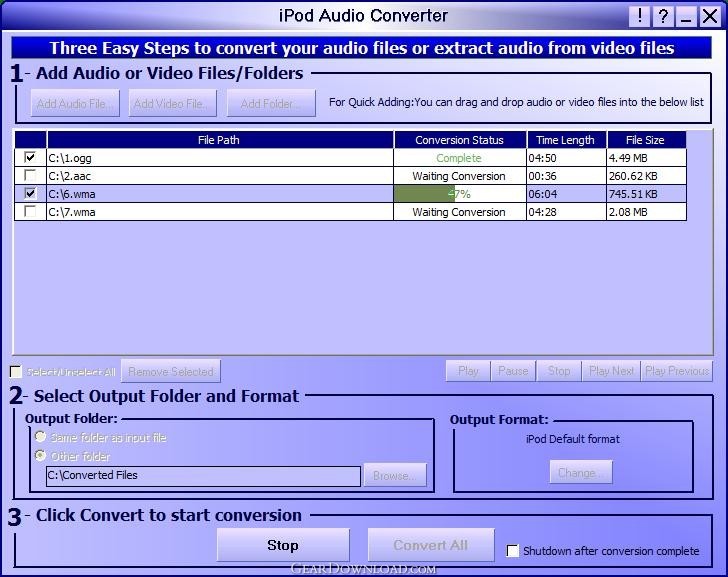Click the Pause playback button

513,371
